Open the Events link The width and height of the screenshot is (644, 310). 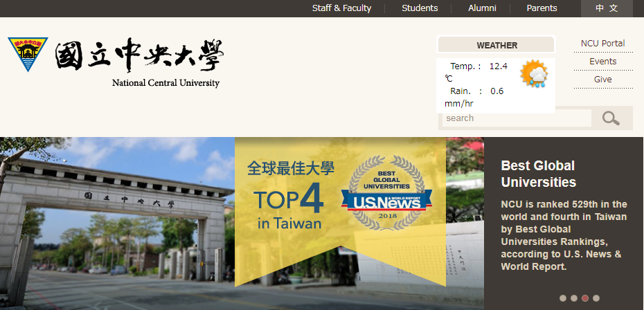pyautogui.click(x=603, y=62)
